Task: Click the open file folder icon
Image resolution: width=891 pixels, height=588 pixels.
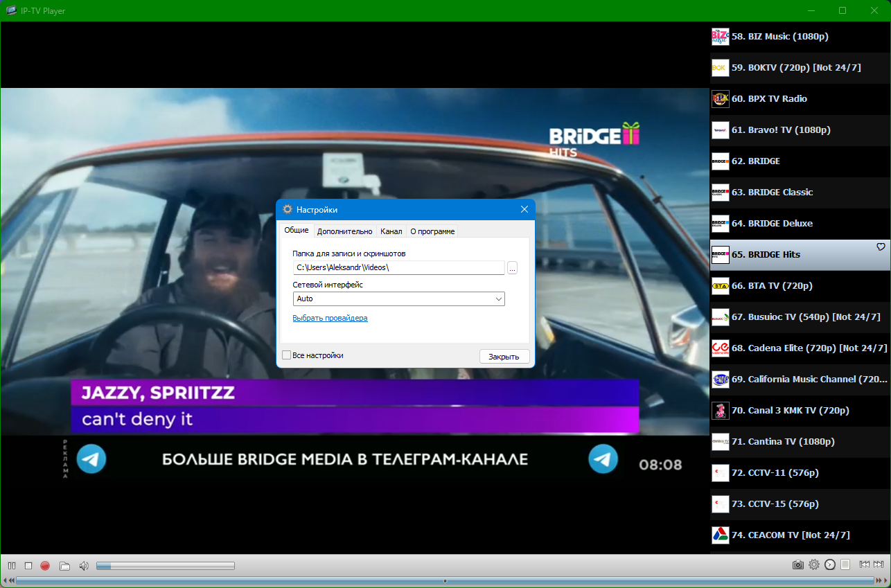Action: click(64, 566)
